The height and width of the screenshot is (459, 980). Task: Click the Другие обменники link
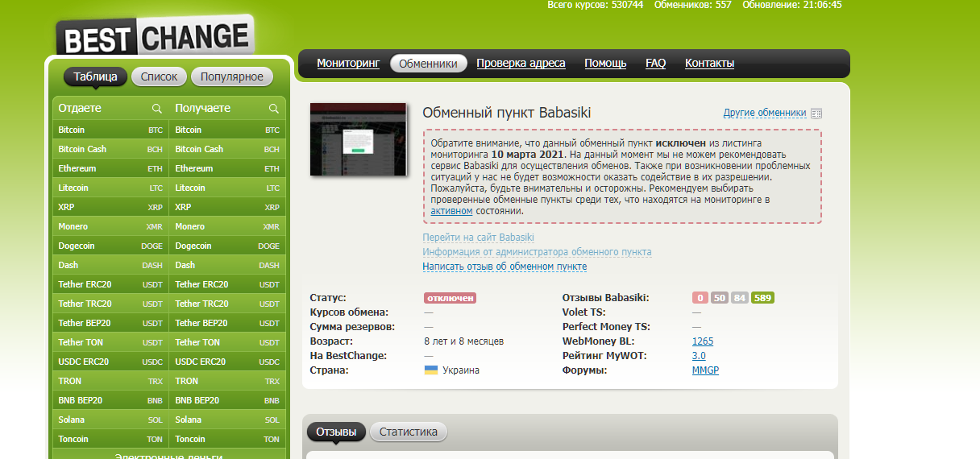pyautogui.click(x=765, y=113)
